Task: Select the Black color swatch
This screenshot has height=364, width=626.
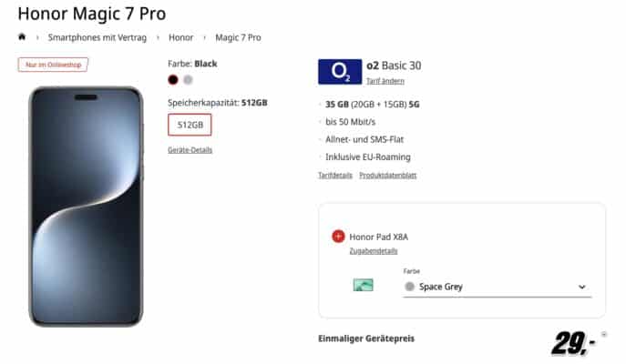Action: [173, 80]
